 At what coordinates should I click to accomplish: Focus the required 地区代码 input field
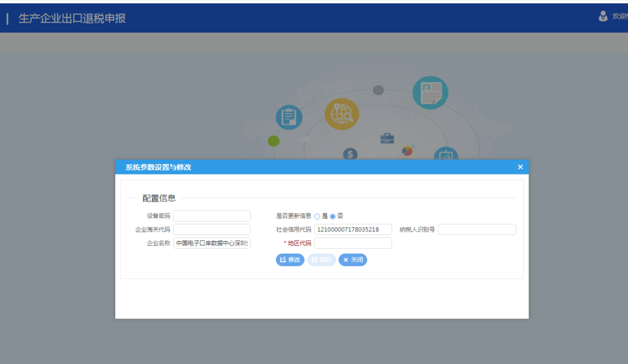pyautogui.click(x=353, y=243)
